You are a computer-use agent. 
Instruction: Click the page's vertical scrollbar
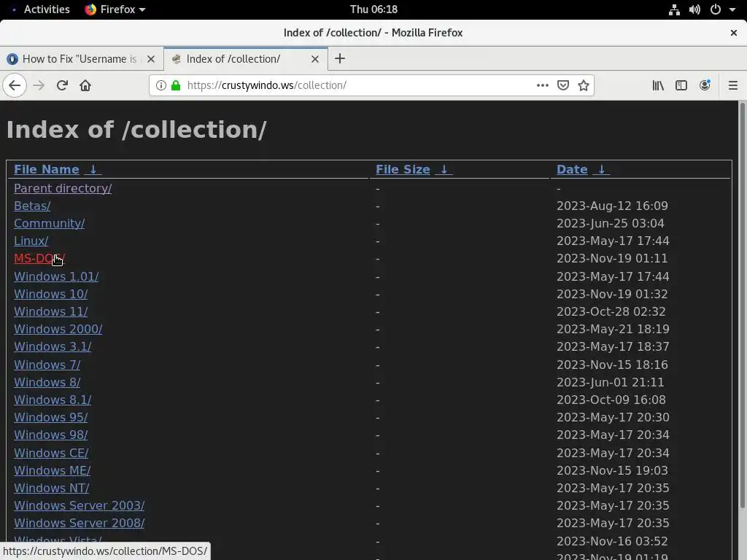742,305
